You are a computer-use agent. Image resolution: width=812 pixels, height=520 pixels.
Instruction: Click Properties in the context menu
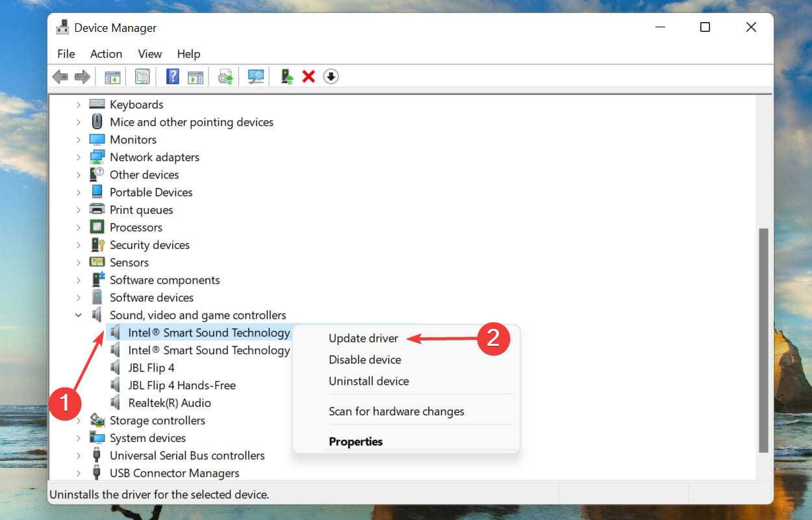tap(355, 441)
